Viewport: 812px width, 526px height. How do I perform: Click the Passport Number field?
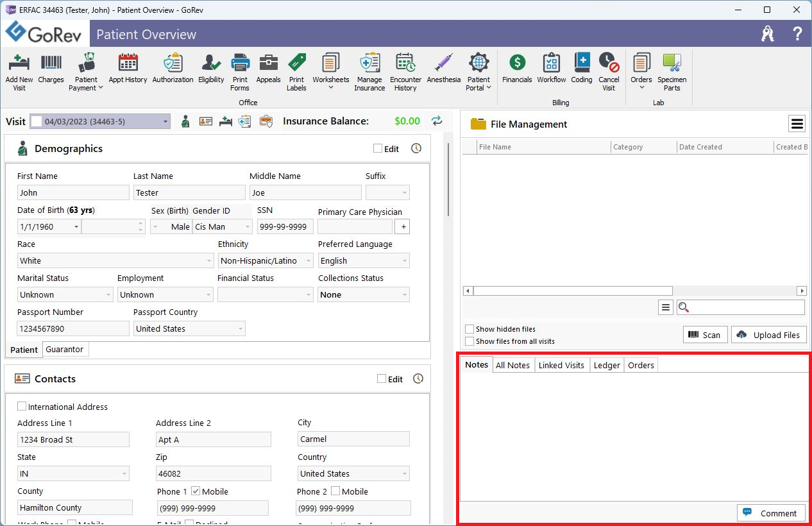point(73,328)
